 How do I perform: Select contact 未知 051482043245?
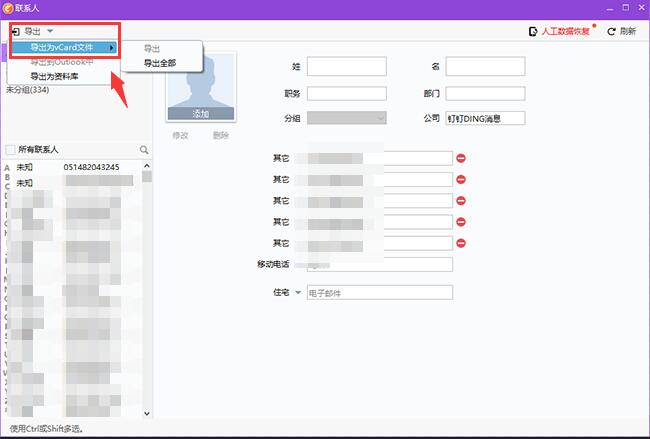(x=77, y=167)
